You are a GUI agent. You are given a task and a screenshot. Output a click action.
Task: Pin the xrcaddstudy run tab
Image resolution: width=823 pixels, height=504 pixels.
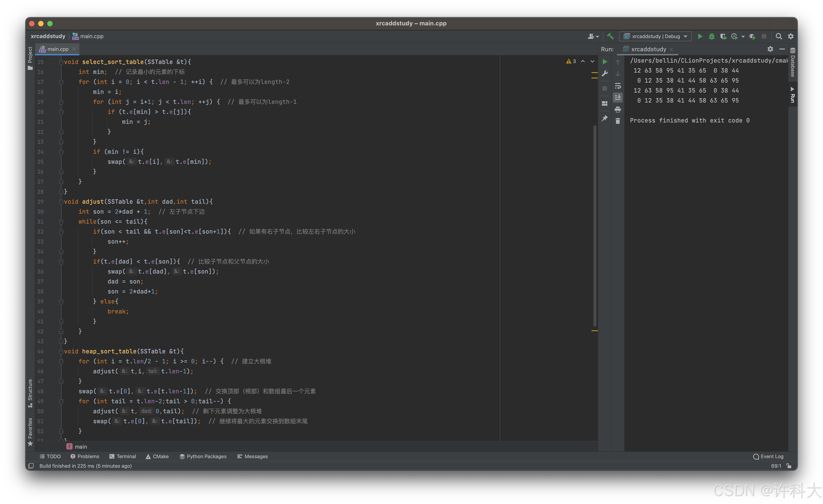point(605,118)
